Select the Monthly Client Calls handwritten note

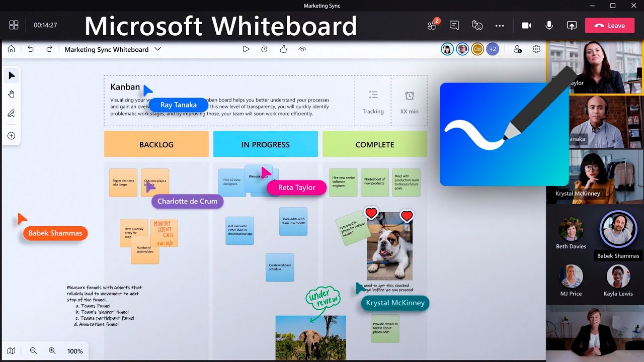(165, 233)
